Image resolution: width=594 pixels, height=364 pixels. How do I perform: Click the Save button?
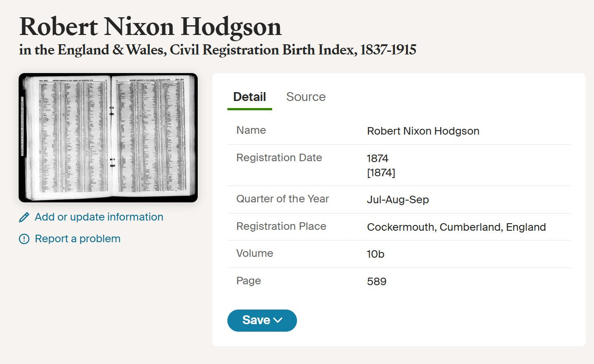[x=257, y=320]
